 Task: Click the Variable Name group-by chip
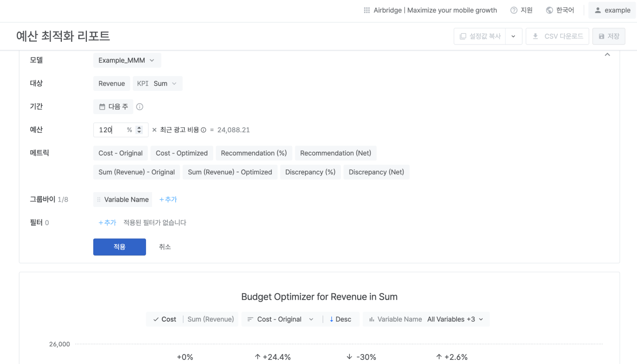pyautogui.click(x=123, y=199)
